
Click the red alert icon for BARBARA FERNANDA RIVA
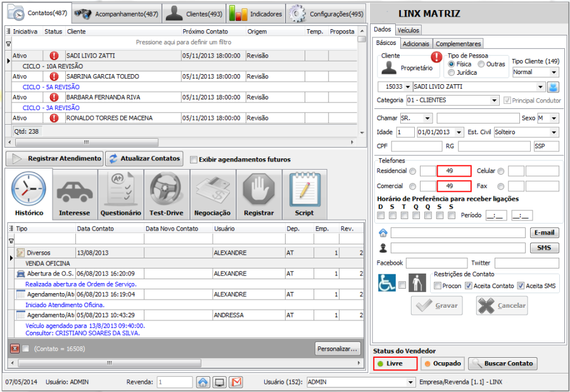54,98
